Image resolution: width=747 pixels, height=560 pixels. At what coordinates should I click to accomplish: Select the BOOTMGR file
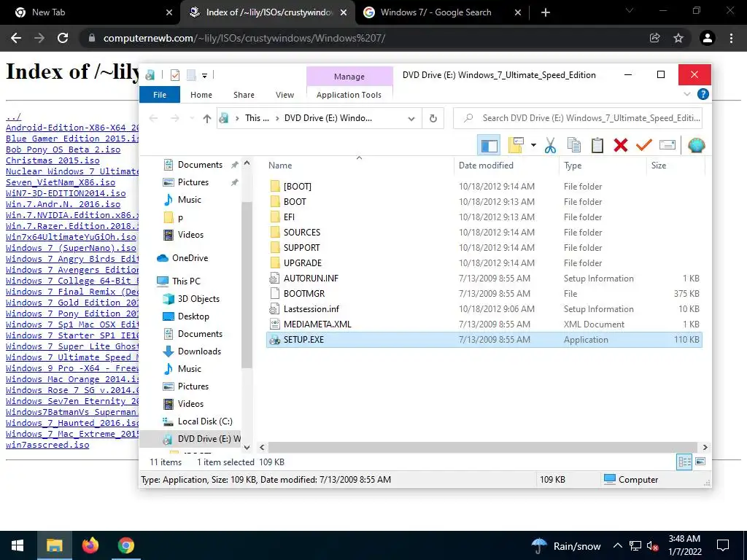tap(304, 293)
